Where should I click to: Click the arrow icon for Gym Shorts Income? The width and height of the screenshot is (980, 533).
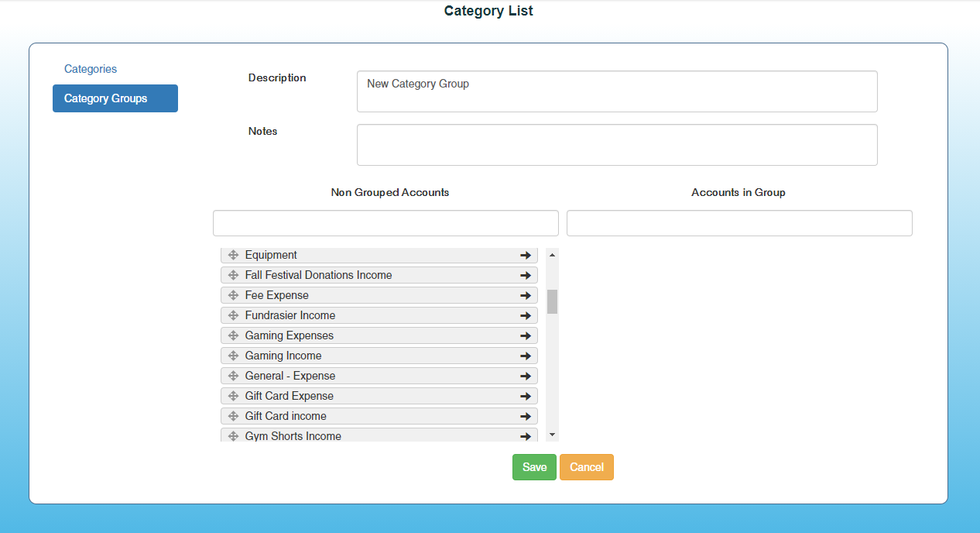pyautogui.click(x=525, y=436)
